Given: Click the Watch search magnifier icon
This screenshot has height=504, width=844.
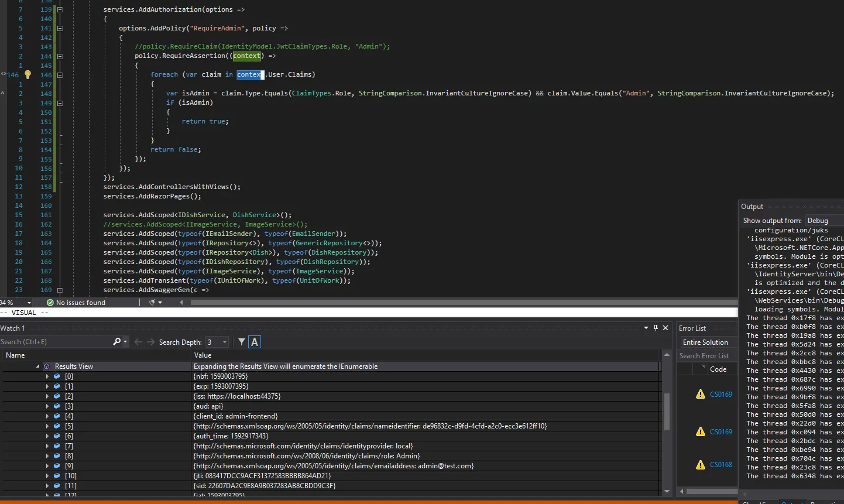Looking at the screenshot, I should (116, 342).
